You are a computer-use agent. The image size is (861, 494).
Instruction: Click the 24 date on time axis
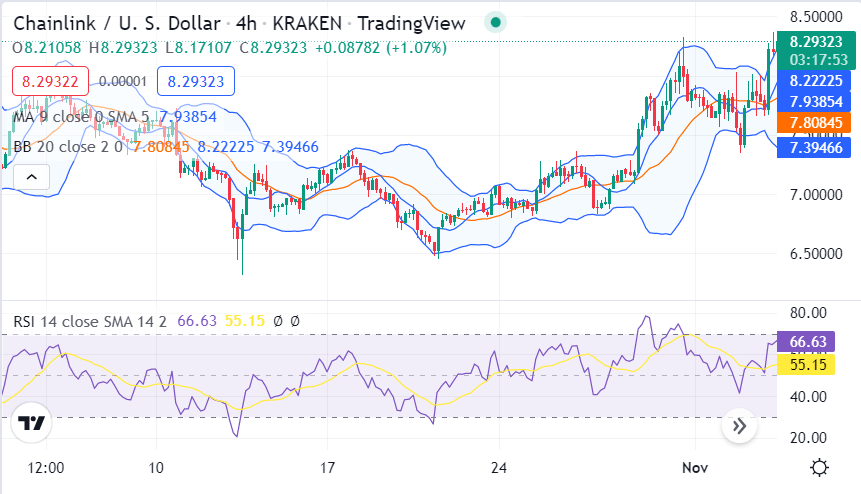pos(499,468)
